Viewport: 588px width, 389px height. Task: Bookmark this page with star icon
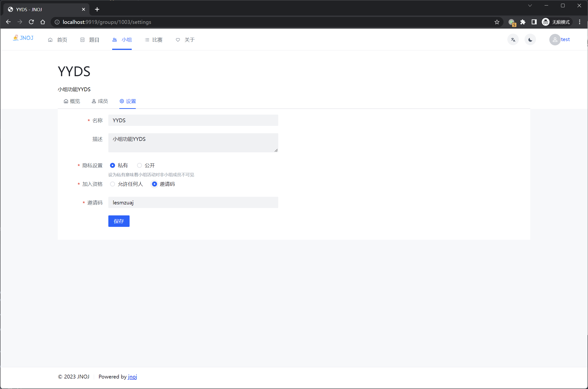tap(497, 22)
